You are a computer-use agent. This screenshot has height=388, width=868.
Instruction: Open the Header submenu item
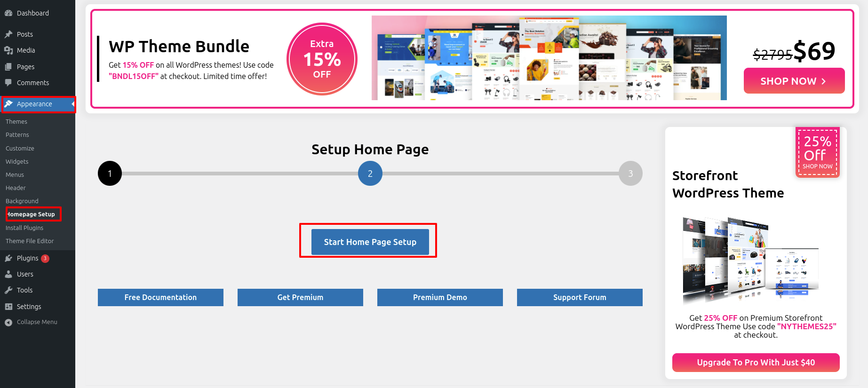pyautogui.click(x=16, y=188)
